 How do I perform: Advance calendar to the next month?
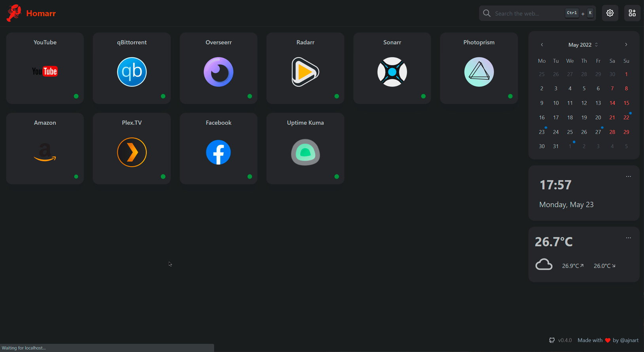tap(626, 45)
